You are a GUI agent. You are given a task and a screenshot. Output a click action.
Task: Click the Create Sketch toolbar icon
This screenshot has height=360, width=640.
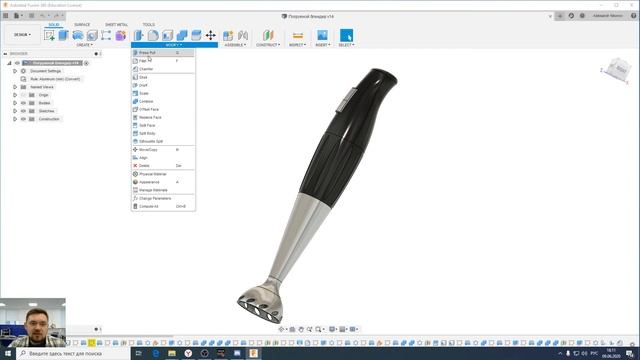click(x=49, y=36)
